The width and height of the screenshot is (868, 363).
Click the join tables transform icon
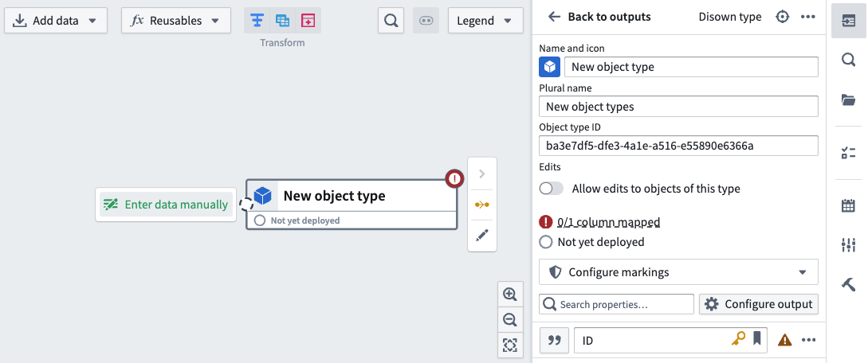[x=283, y=21]
